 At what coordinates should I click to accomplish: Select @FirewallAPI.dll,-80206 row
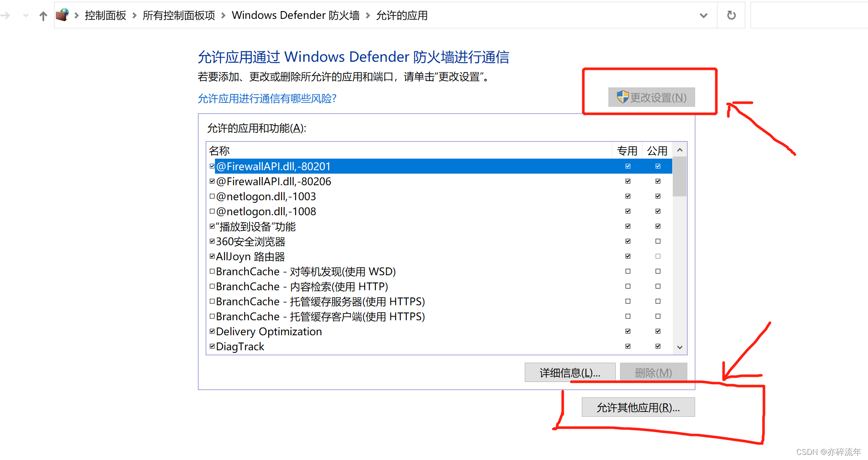point(439,181)
